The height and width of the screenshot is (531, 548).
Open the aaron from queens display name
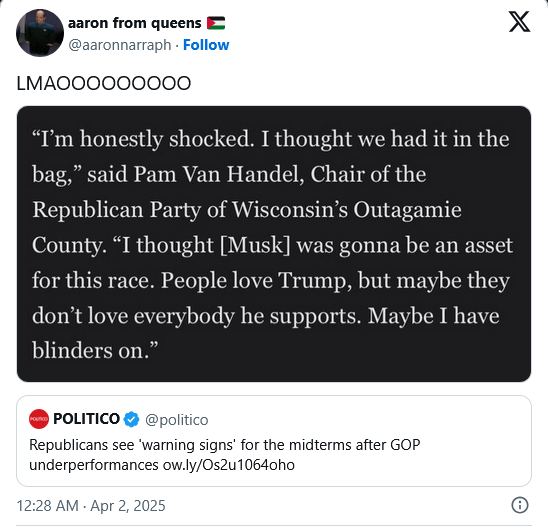coord(135,23)
